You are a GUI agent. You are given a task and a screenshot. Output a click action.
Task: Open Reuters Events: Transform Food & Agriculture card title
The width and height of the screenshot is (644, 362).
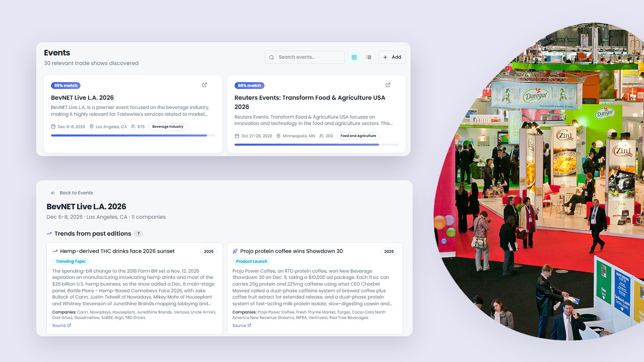310,102
